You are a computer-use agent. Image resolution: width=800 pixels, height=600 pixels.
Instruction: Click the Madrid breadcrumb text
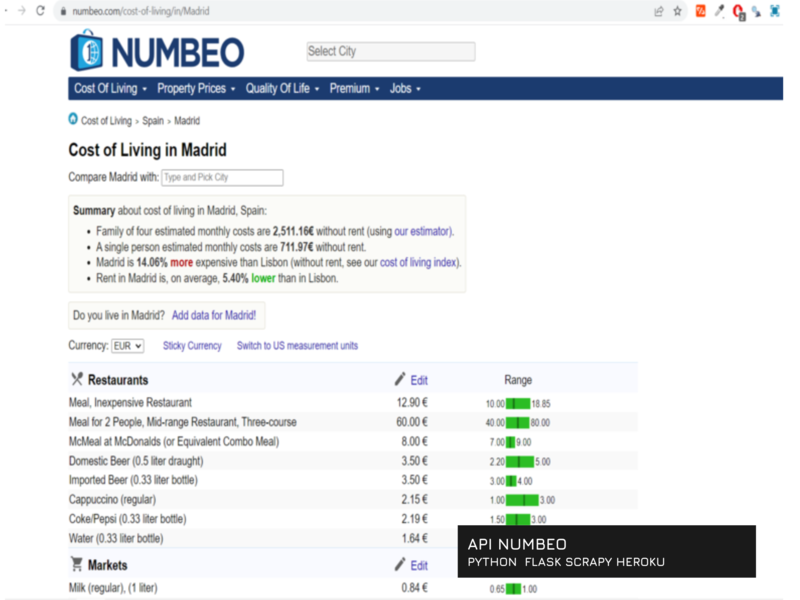pos(187,121)
